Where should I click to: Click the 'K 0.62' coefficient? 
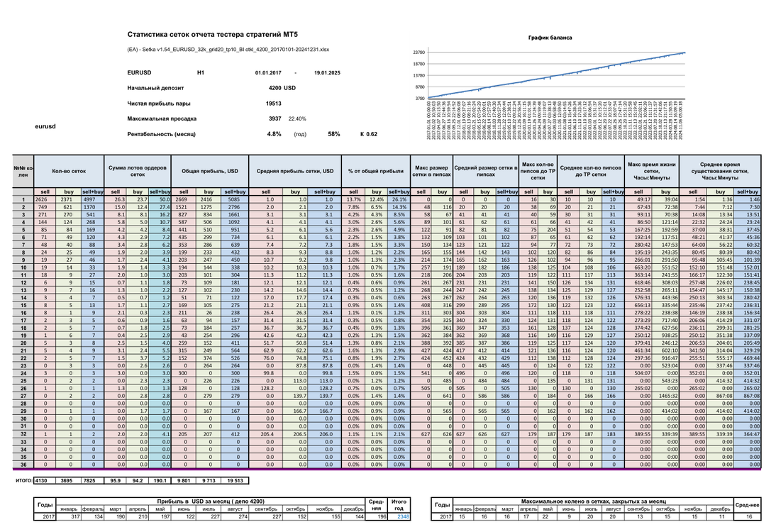click(369, 134)
